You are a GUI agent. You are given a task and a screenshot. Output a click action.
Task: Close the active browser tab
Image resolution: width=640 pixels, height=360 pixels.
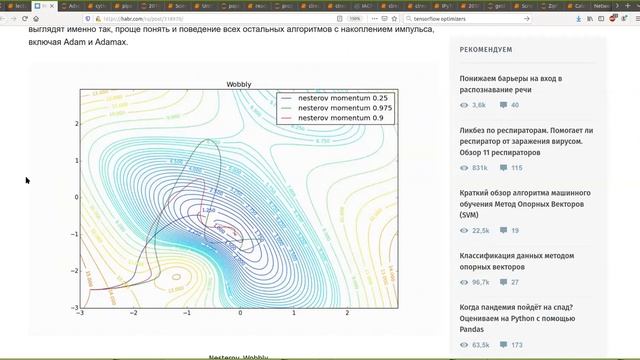(x=52, y=6)
